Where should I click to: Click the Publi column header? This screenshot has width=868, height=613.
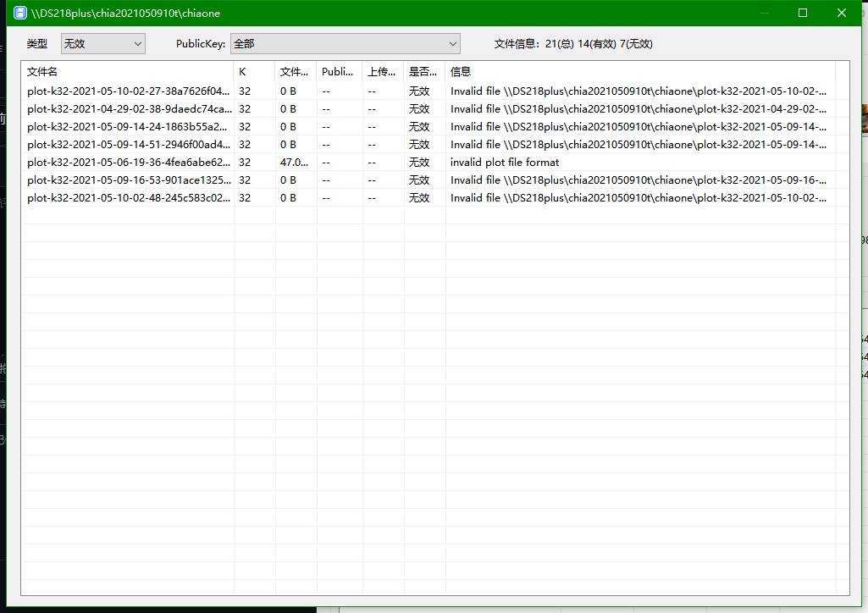point(337,71)
